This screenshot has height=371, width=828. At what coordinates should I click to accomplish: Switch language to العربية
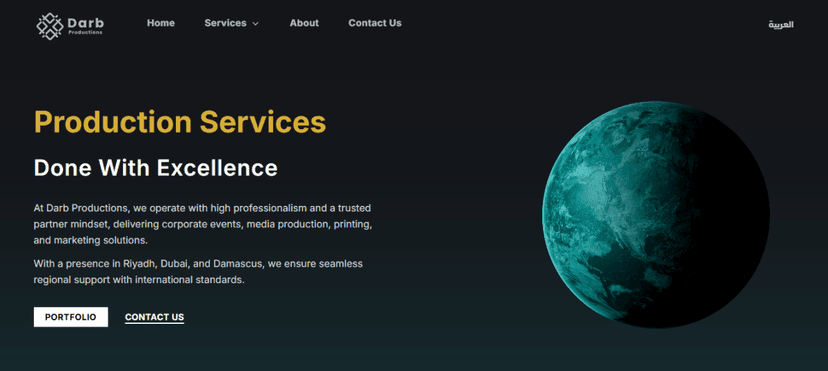click(x=780, y=25)
